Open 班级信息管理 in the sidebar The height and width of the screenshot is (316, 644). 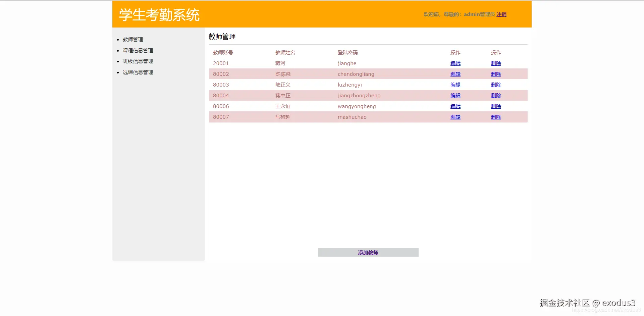[138, 61]
